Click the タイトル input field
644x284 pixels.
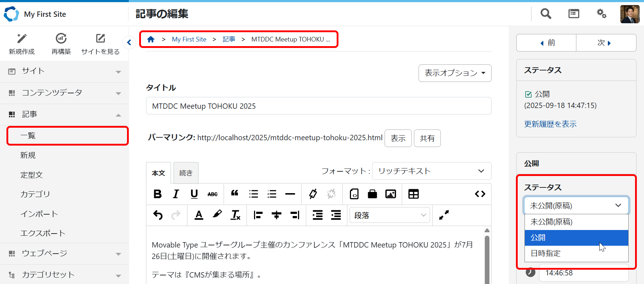pos(318,106)
